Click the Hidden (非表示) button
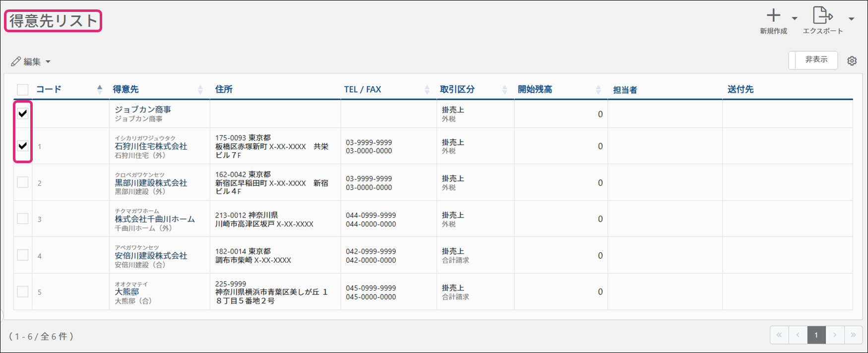This screenshot has height=353, width=868. pos(815,60)
